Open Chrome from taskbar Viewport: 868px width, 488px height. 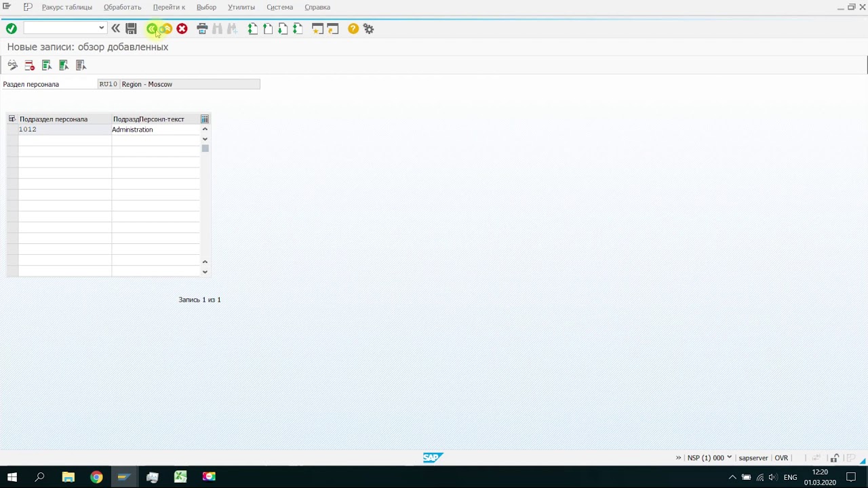coord(96,477)
